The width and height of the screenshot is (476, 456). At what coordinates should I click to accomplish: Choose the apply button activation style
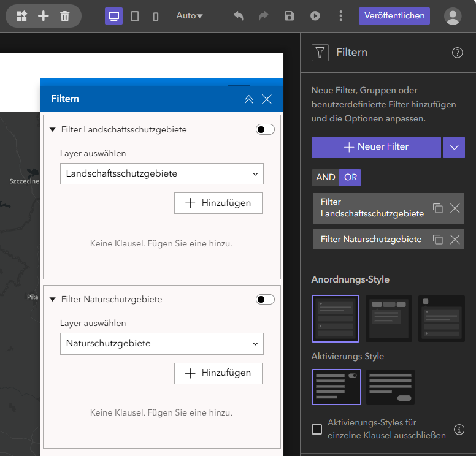pyautogui.click(x=390, y=387)
